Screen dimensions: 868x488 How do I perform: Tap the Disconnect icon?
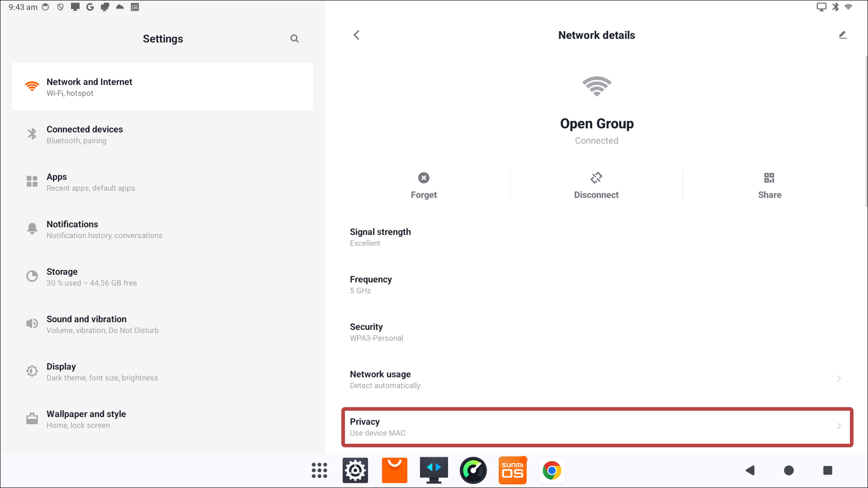click(x=596, y=178)
